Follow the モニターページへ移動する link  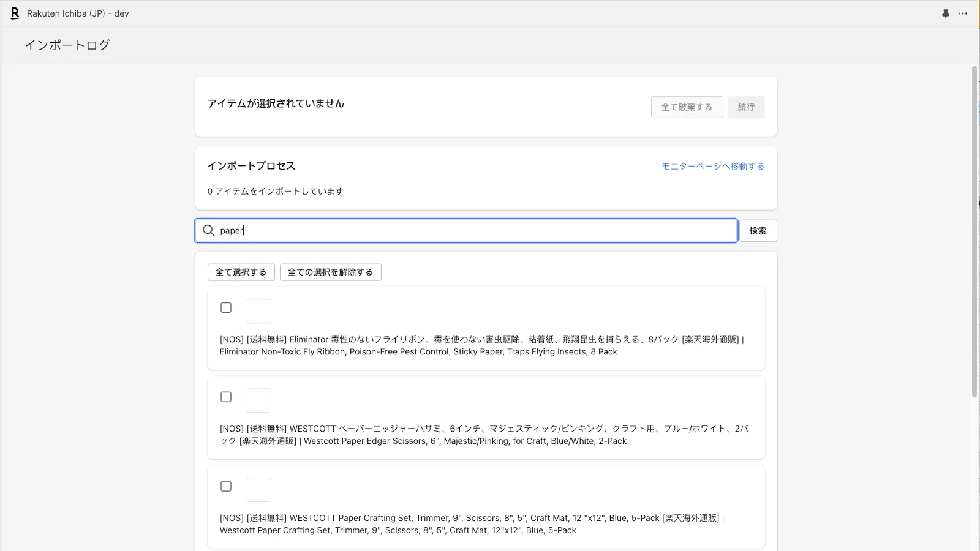pyautogui.click(x=713, y=166)
